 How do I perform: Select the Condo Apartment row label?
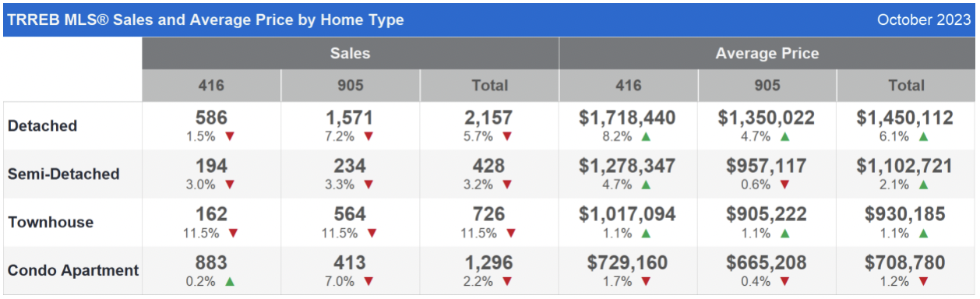73,270
